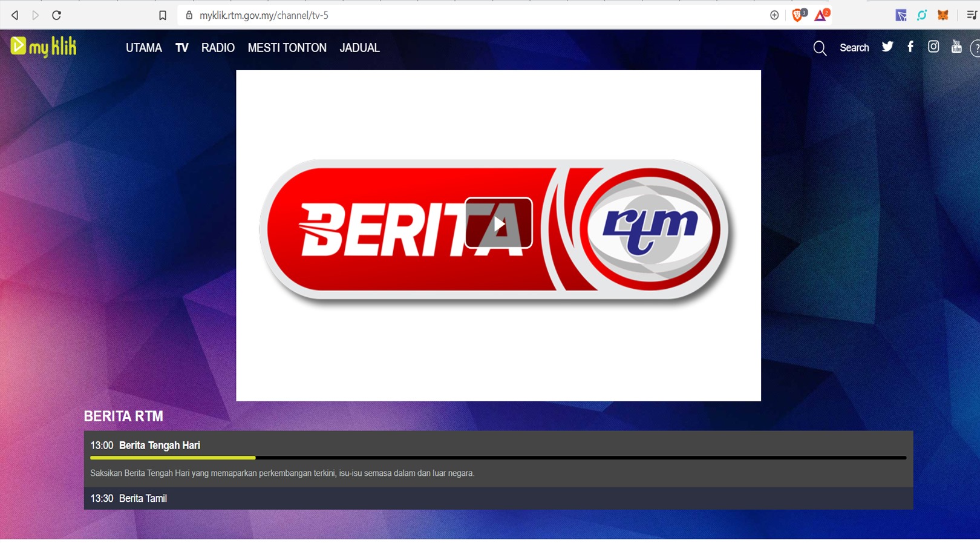
Task: Open the Brave Shields lion icon
Action: click(799, 15)
